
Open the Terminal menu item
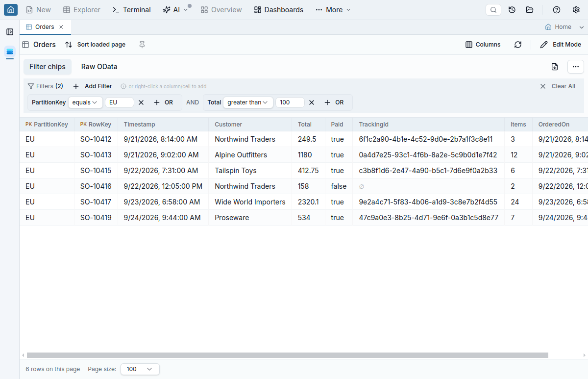(132, 10)
